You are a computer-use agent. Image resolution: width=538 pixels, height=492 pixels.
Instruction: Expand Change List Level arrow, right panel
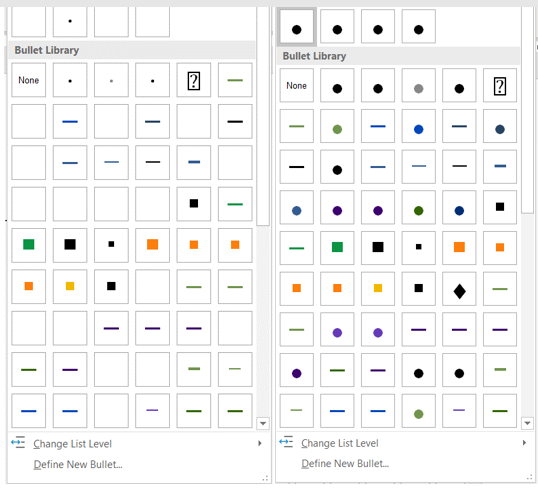coord(524,443)
